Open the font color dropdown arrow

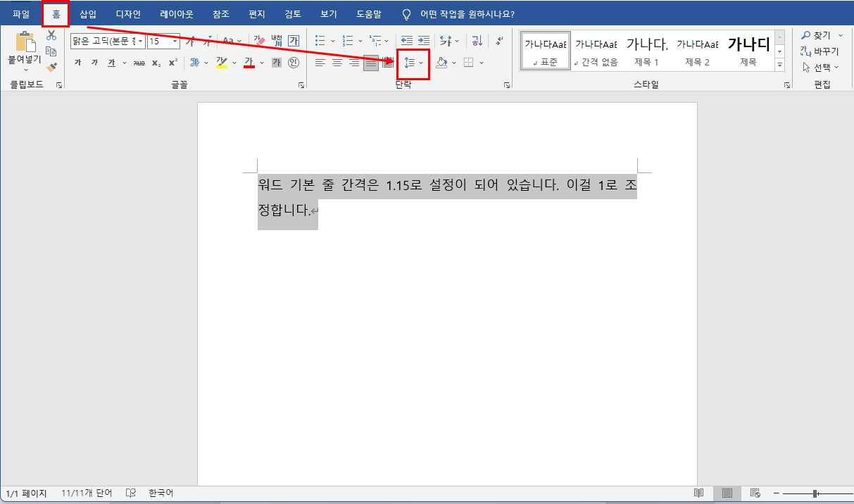pyautogui.click(x=260, y=63)
